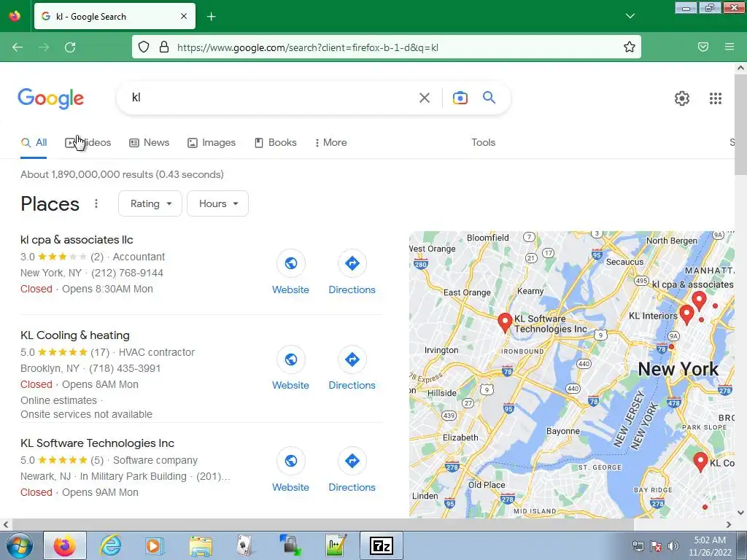747x560 pixels.
Task: Click the vertical scrollbar thumb
Action: click(740, 124)
